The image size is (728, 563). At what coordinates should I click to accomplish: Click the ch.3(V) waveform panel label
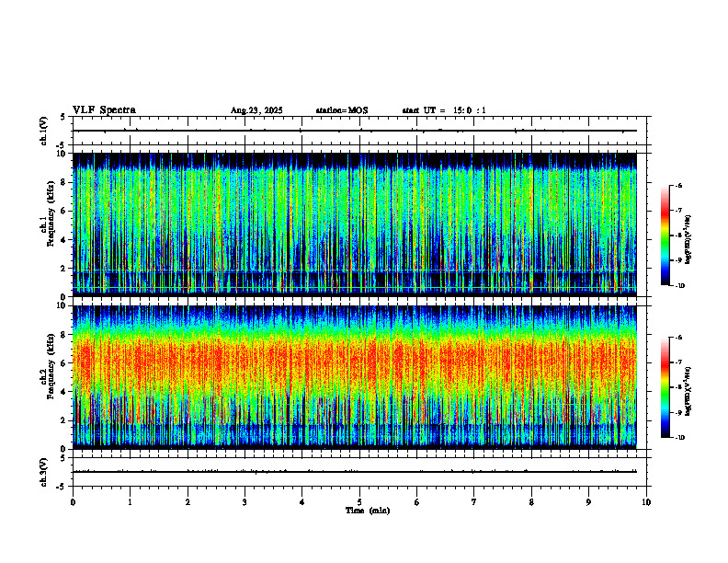point(43,472)
